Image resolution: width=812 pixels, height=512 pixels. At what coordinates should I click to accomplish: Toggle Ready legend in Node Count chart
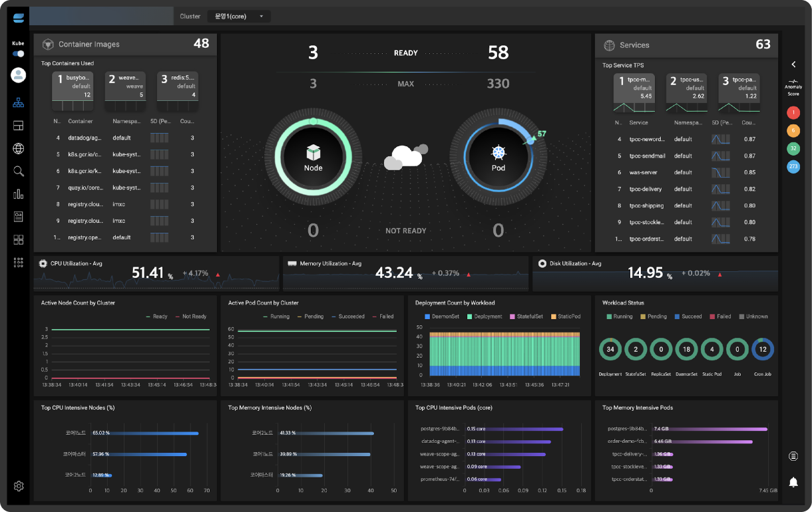pos(156,317)
